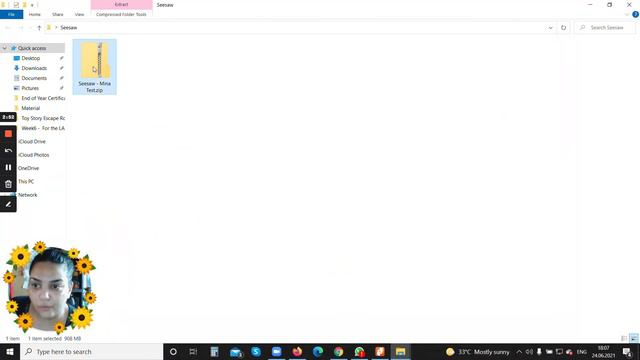Open the Share ribbon tab
The image size is (640, 360).
(58, 14)
